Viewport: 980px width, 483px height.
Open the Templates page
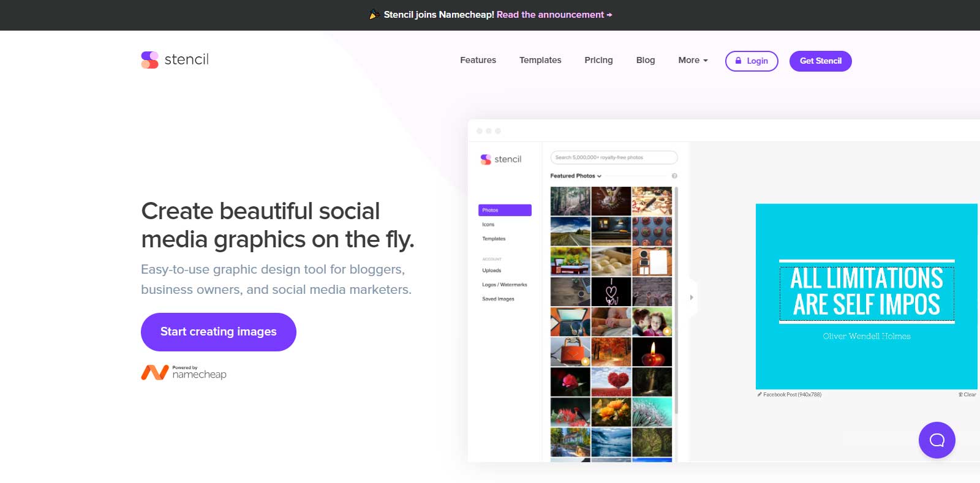[540, 60]
